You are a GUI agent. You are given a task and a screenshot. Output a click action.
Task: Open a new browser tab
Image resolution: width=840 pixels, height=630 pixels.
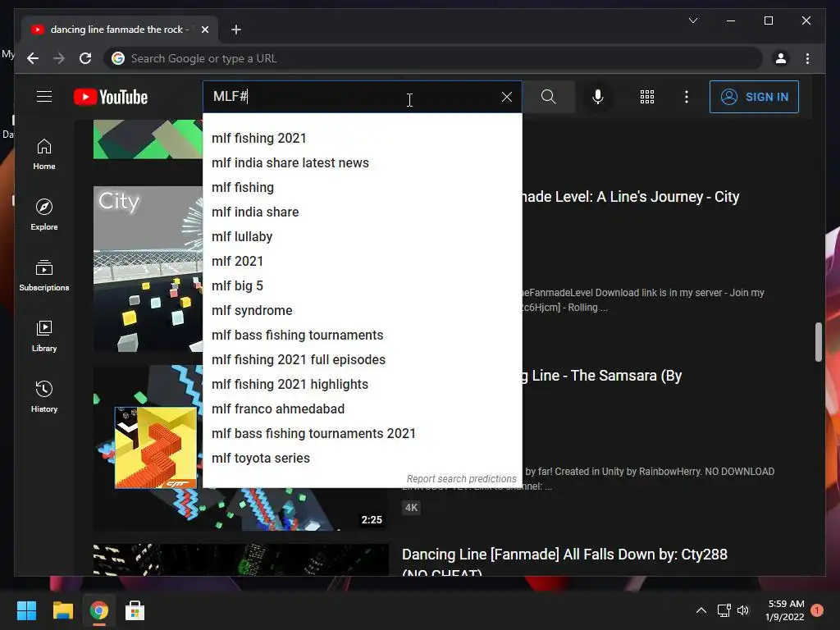(x=235, y=30)
